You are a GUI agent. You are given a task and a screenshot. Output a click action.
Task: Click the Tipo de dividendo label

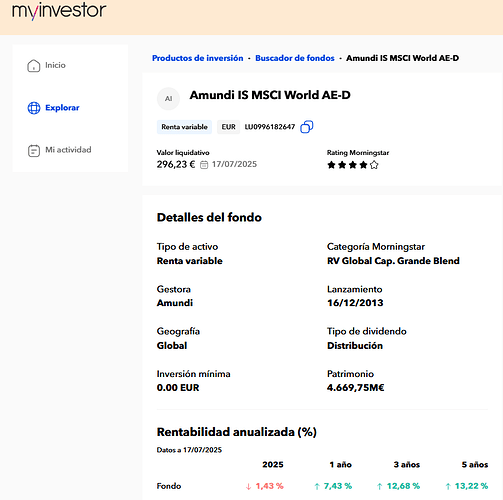pos(367,331)
